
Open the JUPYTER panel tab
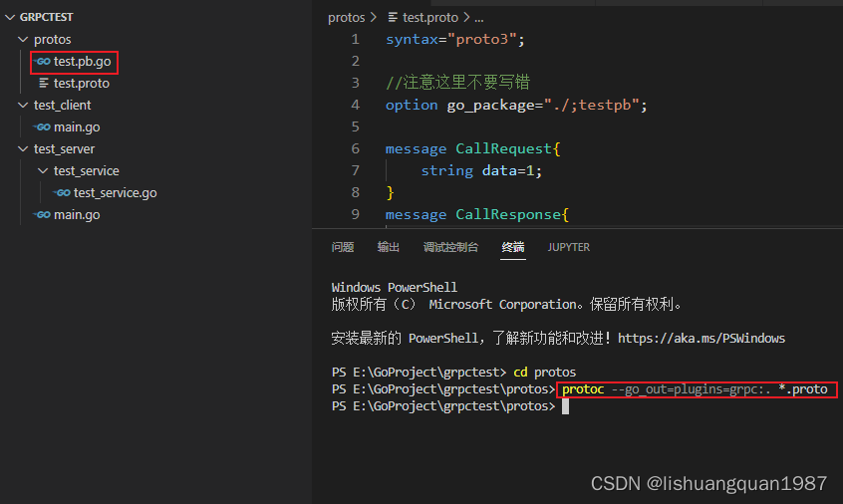pos(568,247)
